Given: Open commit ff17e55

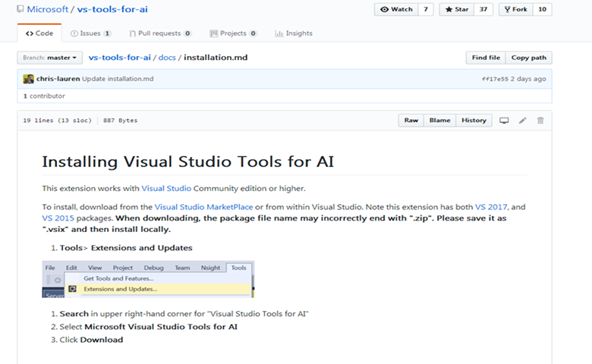Looking at the screenshot, I should (x=495, y=79).
